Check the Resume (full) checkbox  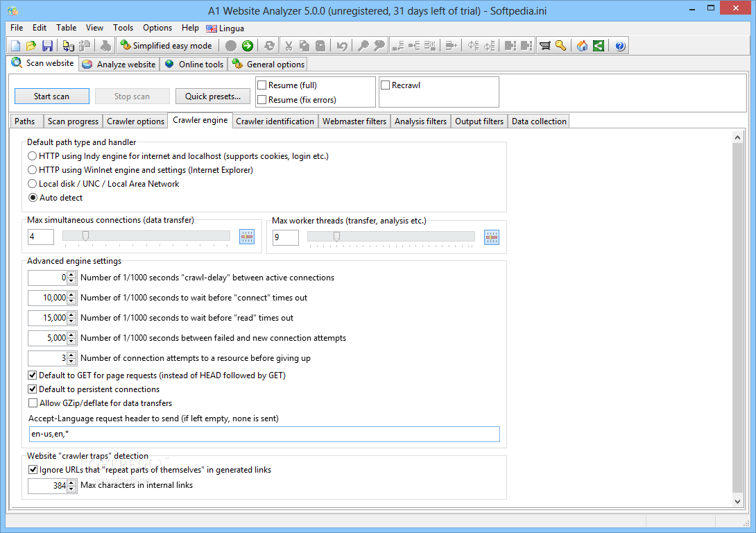point(262,85)
